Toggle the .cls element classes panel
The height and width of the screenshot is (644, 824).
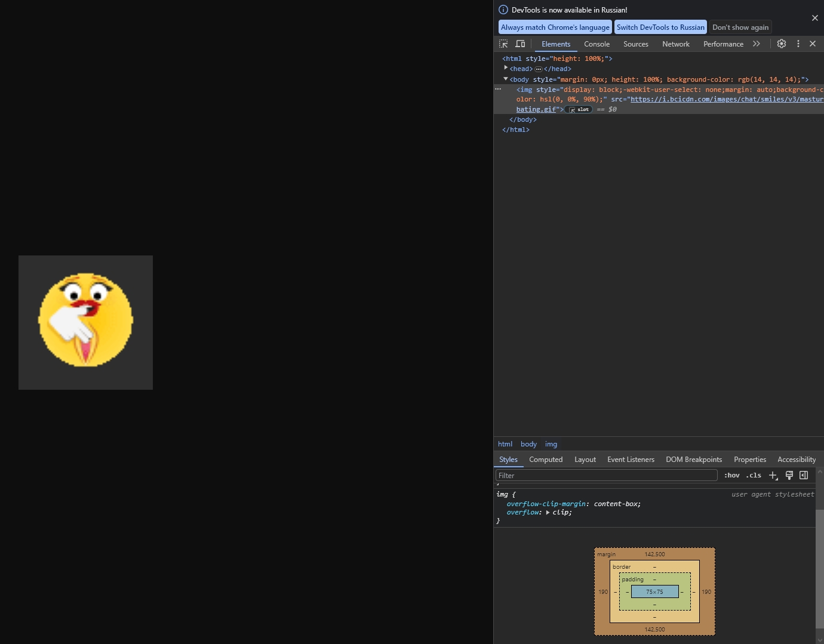click(754, 475)
